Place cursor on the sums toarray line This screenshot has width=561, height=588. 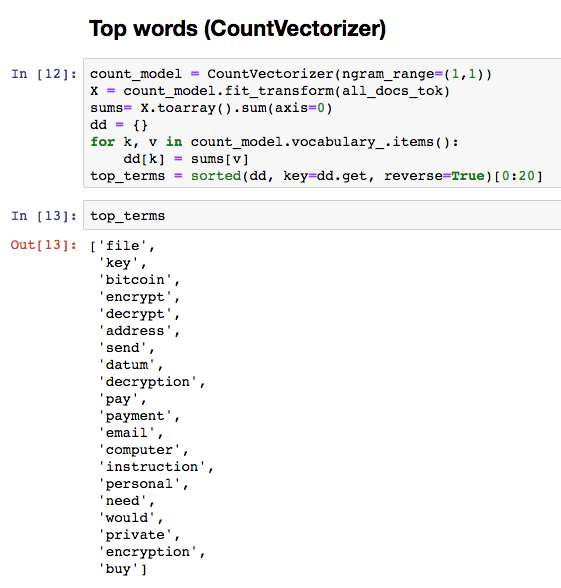[211, 108]
